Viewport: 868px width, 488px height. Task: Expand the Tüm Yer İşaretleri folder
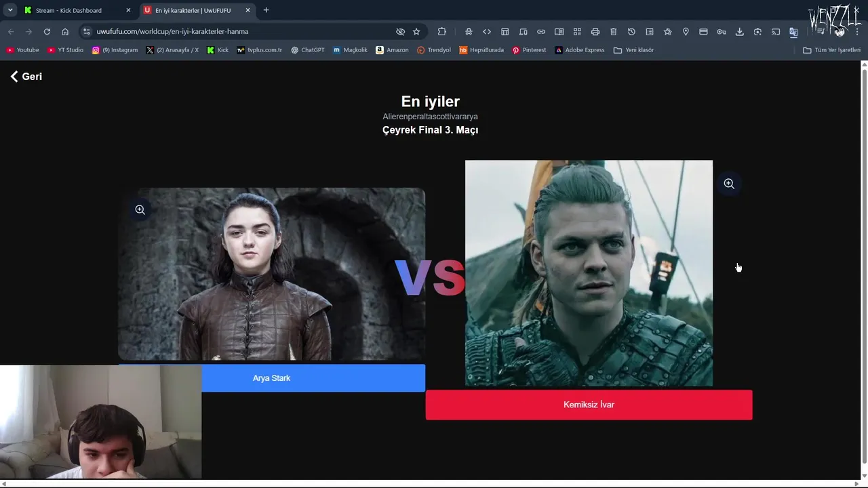(x=831, y=50)
